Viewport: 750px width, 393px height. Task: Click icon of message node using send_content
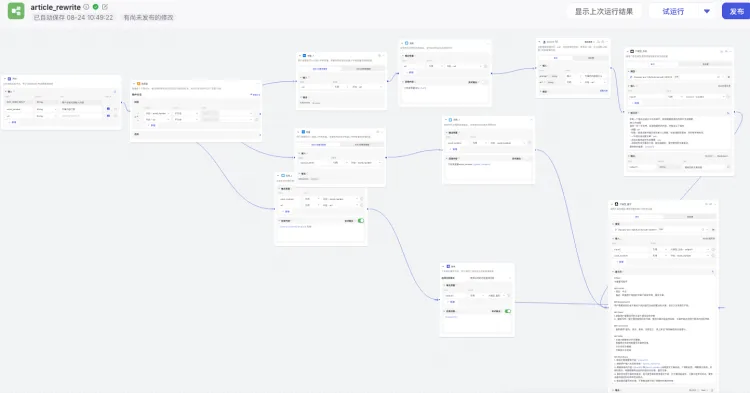[451, 120]
